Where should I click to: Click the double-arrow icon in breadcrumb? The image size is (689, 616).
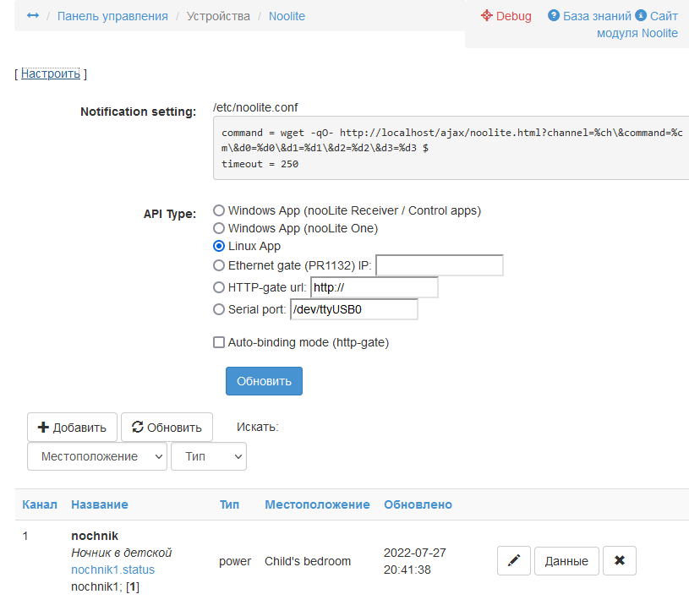(33, 16)
